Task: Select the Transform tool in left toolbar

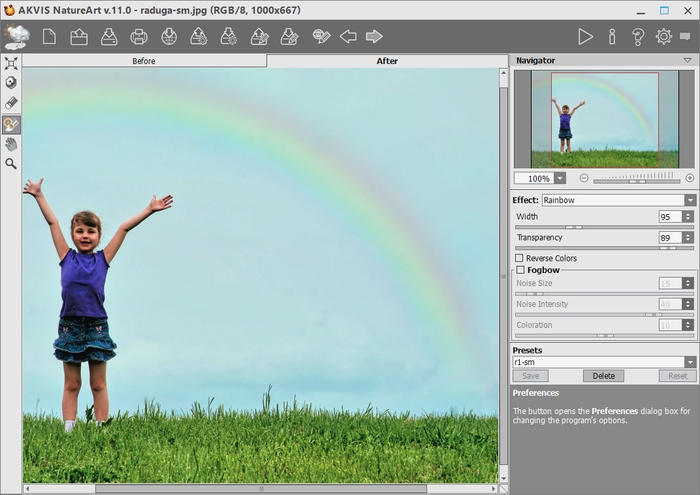Action: click(11, 63)
